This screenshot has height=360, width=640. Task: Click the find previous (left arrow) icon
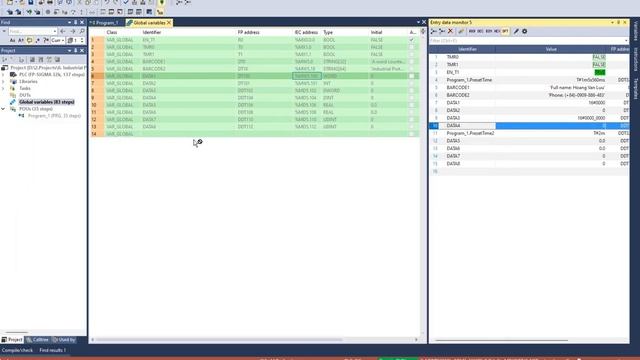(x=63, y=31)
